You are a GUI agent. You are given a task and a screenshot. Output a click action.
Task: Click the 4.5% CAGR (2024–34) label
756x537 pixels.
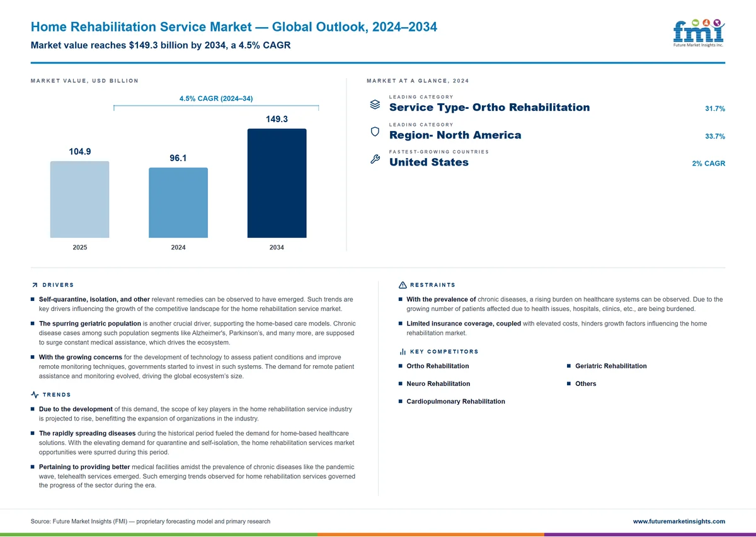(x=216, y=99)
